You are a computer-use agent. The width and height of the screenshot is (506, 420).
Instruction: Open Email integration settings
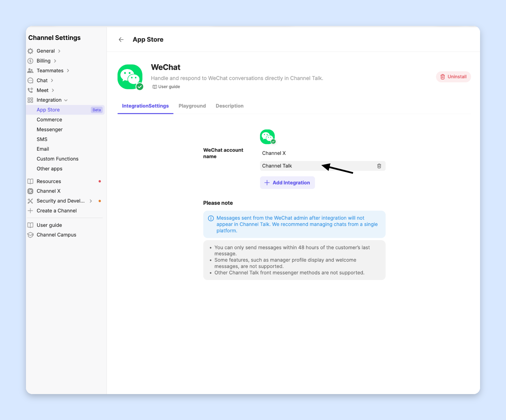43,149
